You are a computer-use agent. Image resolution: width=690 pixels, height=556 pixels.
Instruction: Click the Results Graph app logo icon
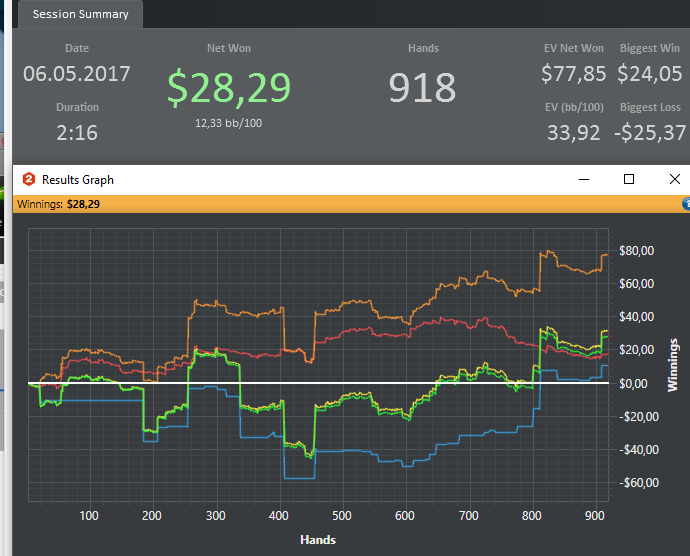click(29, 179)
